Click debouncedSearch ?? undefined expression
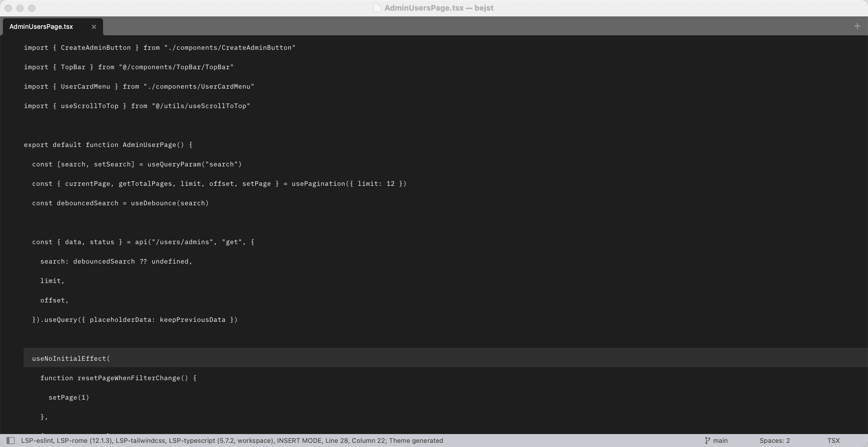This screenshot has height=447, width=868. pos(131,261)
